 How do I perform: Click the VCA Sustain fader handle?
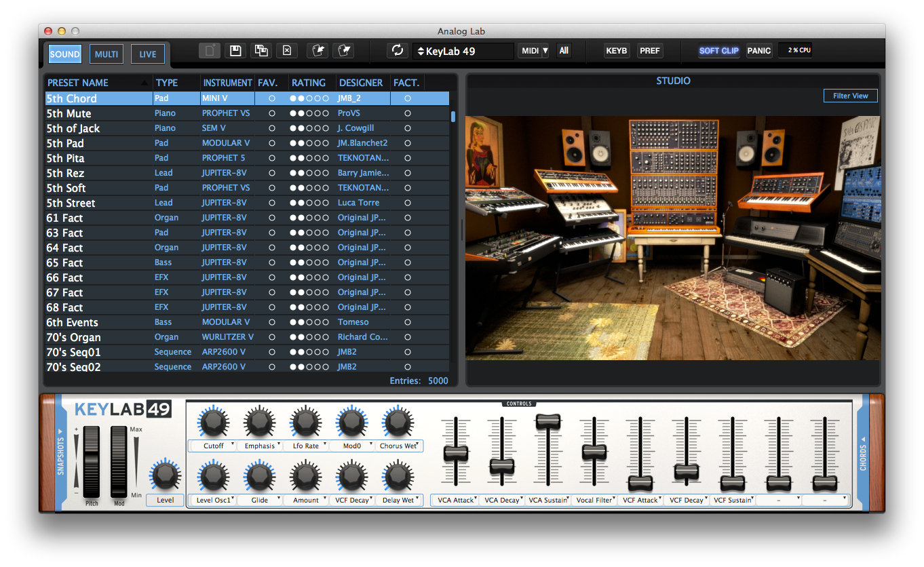[x=548, y=421]
